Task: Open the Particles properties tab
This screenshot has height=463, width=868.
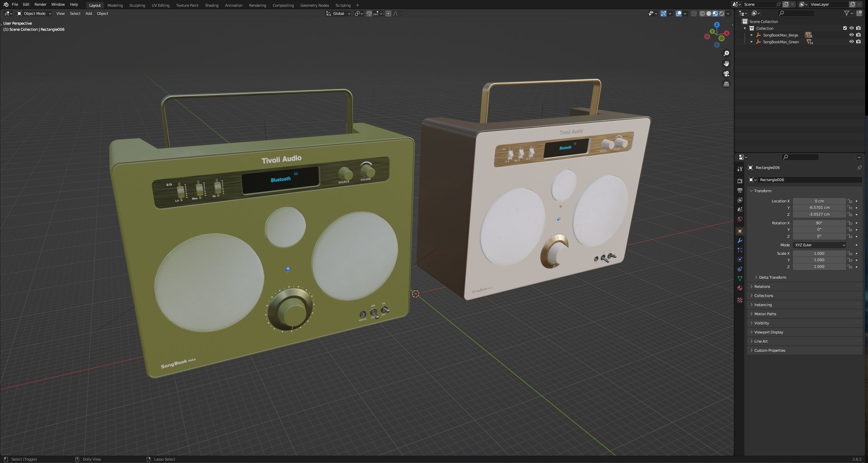Action: pos(740,250)
